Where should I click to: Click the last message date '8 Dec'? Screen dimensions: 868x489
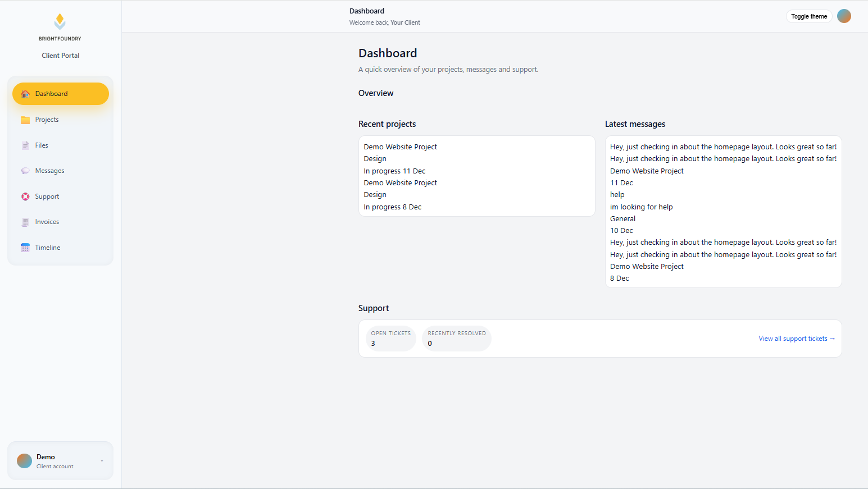pos(620,278)
